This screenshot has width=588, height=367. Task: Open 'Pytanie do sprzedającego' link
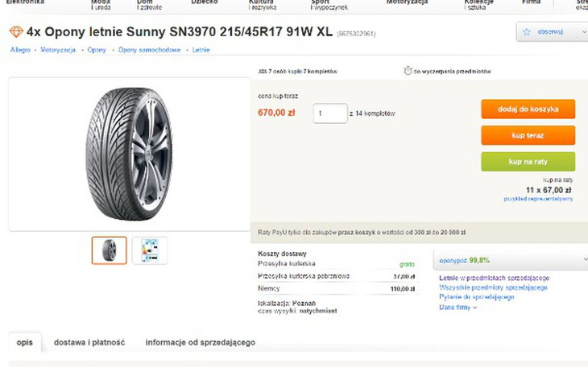coord(477,297)
